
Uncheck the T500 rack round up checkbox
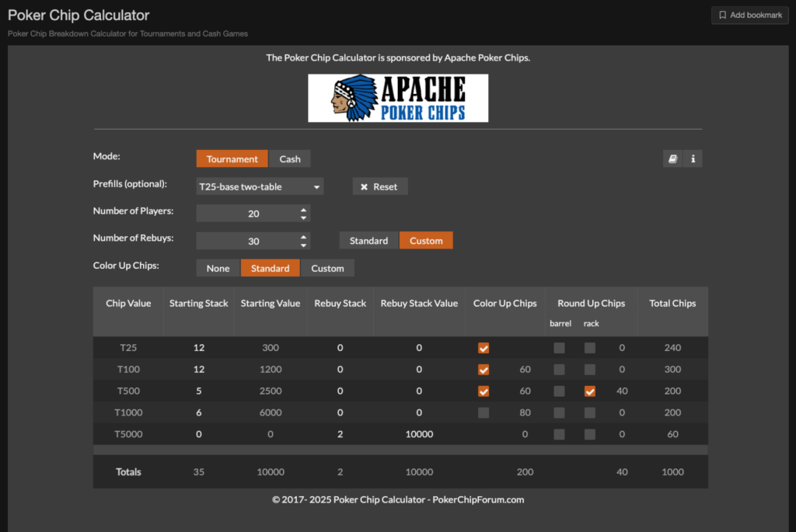590,391
